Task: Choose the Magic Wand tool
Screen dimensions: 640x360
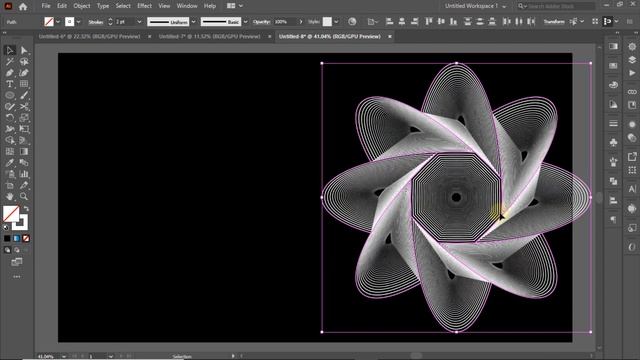Action: 10,62
